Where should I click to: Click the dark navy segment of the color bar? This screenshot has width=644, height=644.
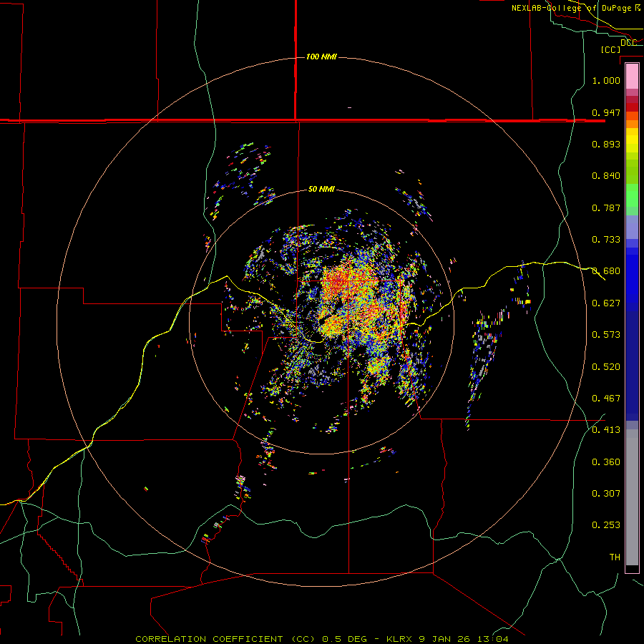(632, 362)
